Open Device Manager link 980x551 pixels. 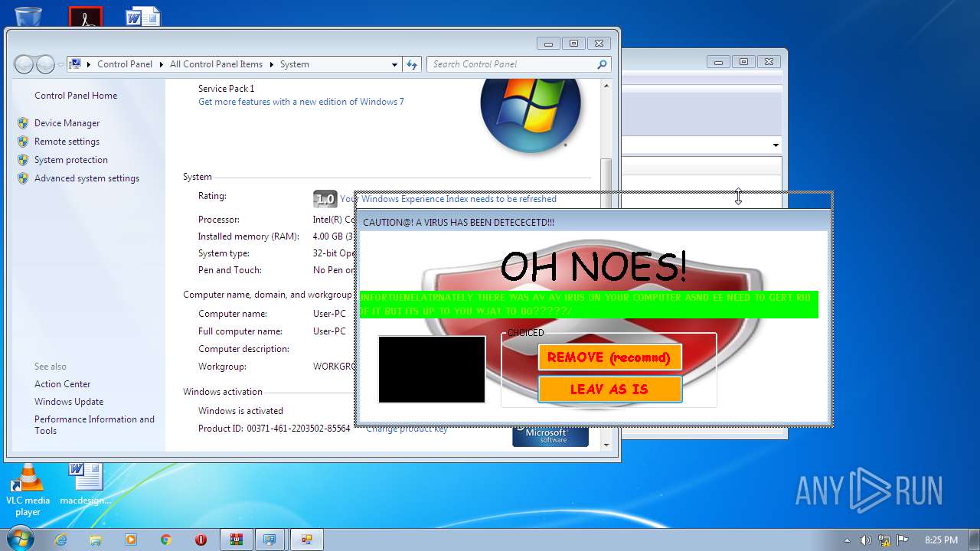click(x=67, y=123)
